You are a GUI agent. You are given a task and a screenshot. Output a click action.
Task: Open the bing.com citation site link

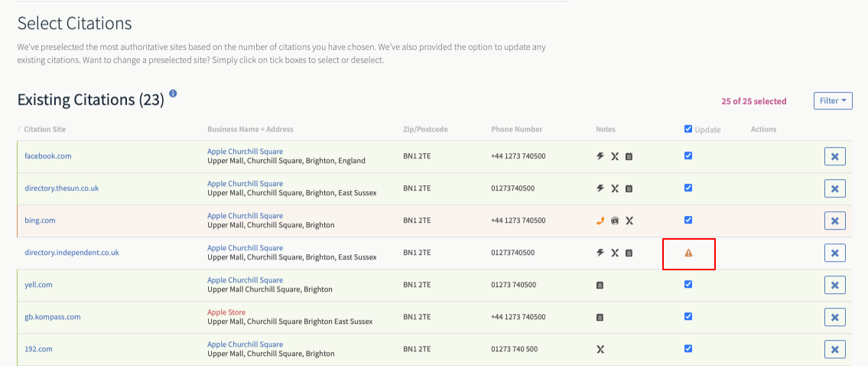(x=40, y=221)
